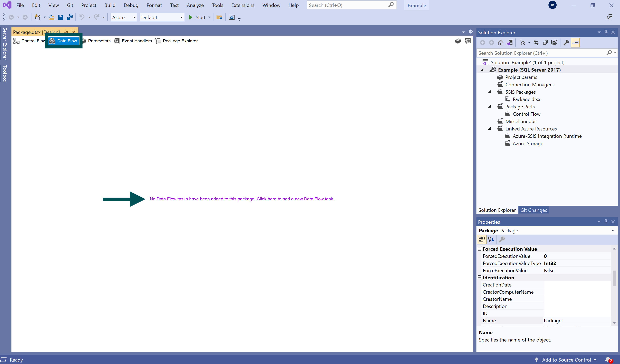Click the Undo toolbar icon
Screen dimensions: 620x364
pos(82,17)
